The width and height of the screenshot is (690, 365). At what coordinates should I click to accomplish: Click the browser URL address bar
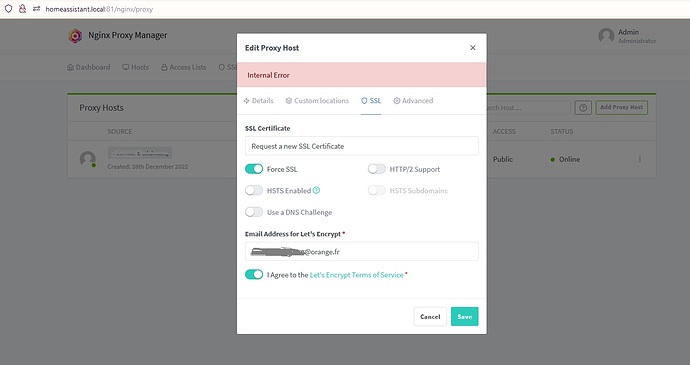(99, 9)
